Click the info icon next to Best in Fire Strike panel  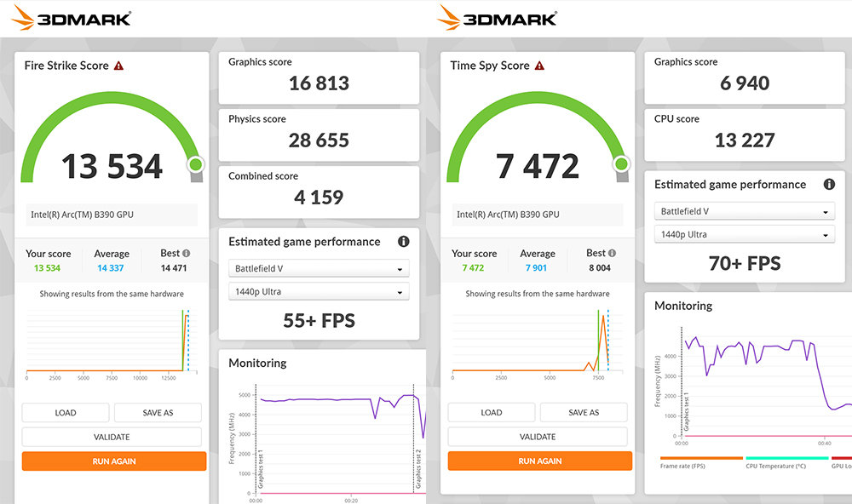pos(187,253)
